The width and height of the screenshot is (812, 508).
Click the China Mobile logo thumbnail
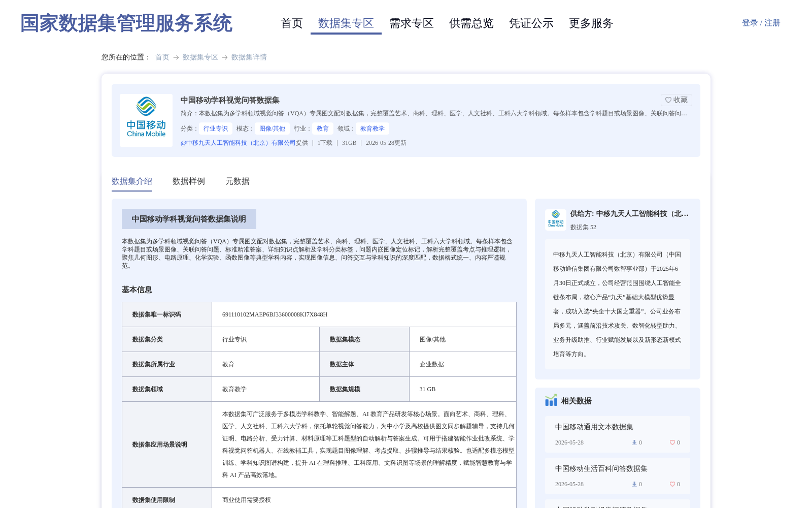click(x=146, y=120)
